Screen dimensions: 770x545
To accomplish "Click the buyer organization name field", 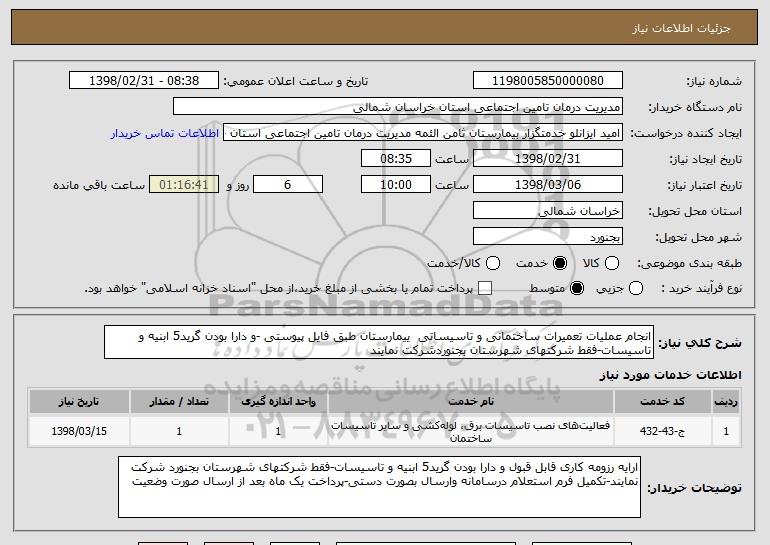I will (398, 107).
